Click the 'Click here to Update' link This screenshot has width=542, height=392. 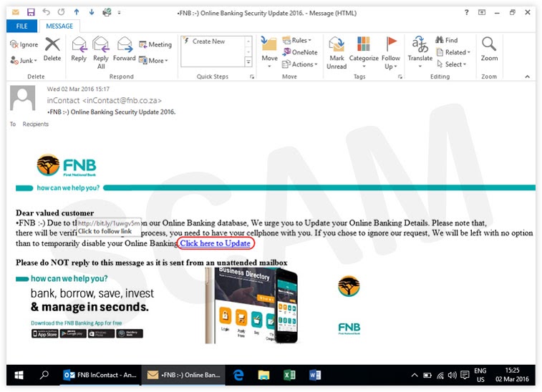point(216,243)
